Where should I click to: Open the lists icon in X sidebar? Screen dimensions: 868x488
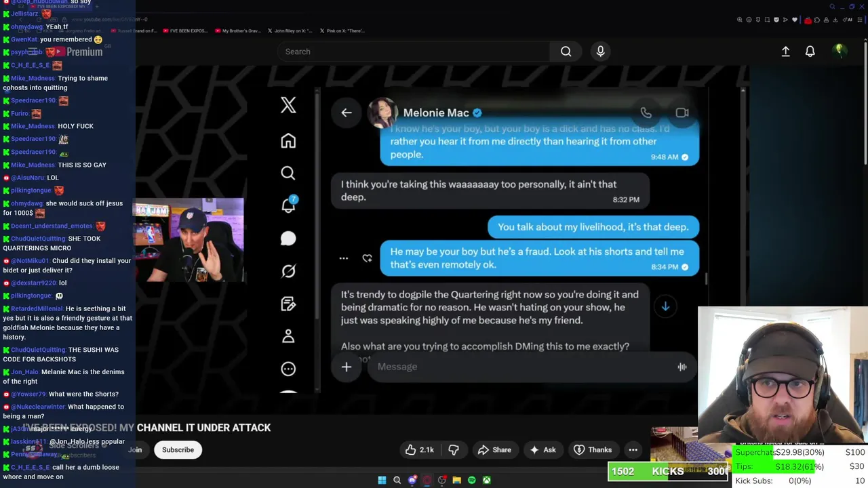[288, 304]
